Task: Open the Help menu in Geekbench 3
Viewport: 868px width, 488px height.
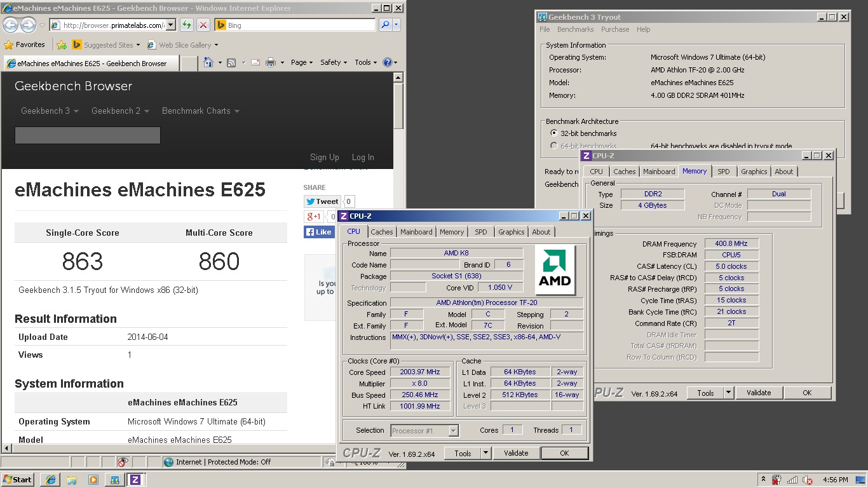Action: pos(643,29)
